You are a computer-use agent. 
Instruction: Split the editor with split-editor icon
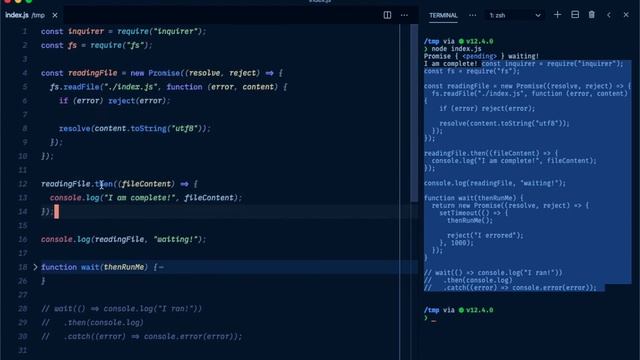(x=387, y=16)
